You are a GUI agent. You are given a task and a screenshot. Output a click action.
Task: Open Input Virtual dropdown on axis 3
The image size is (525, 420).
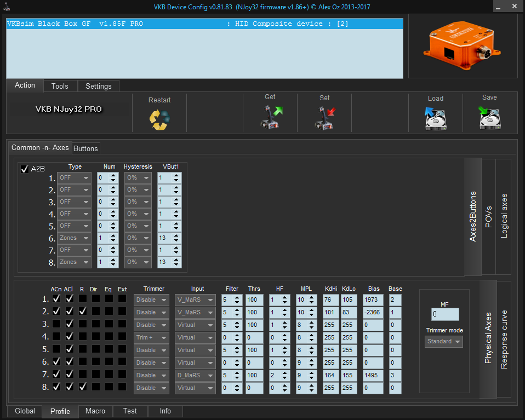(195, 325)
